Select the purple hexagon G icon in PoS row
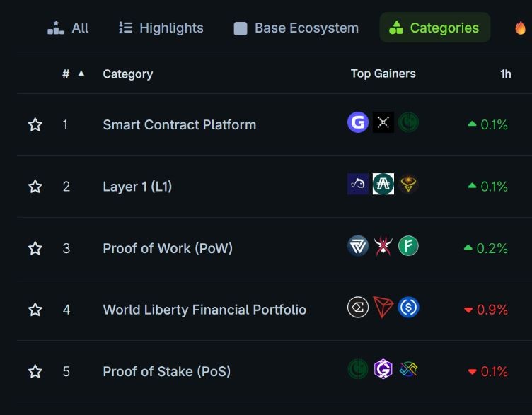The image size is (532, 415). point(383,369)
